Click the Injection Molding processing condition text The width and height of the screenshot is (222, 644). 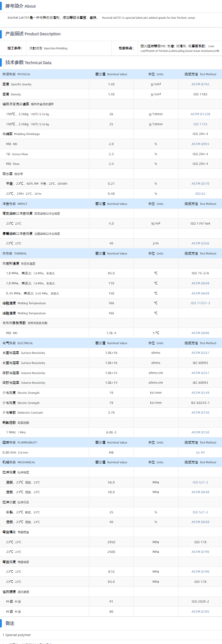[x=48, y=48]
